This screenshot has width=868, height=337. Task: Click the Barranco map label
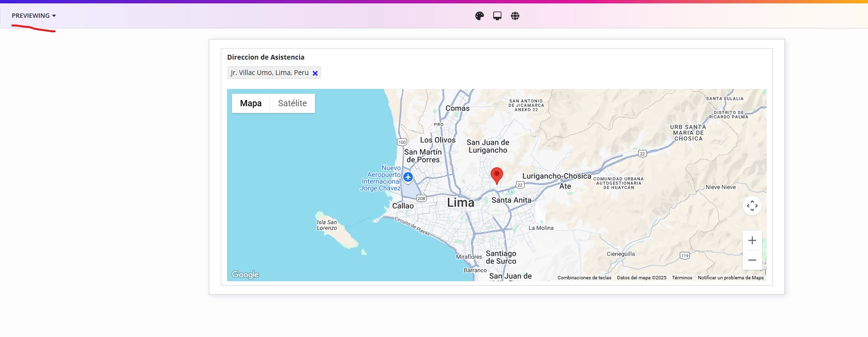475,270
